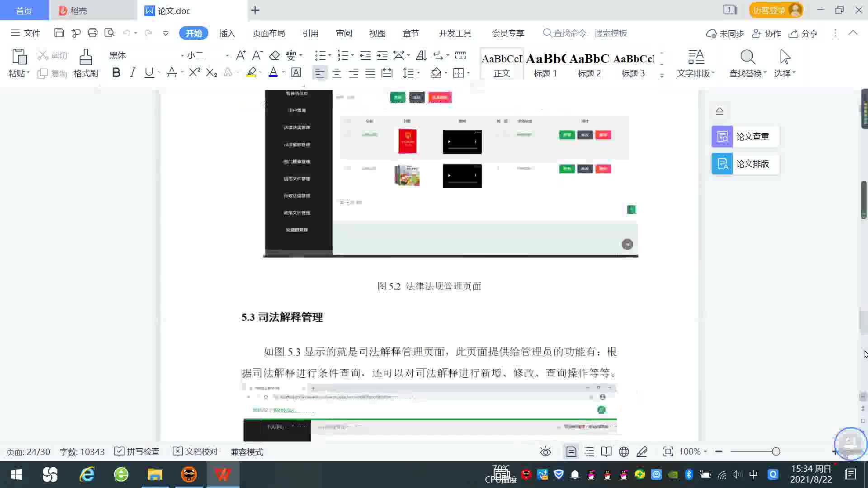Viewport: 868px width, 488px height.
Task: Collapse the ribbon with chevron
Action: pyautogui.click(x=853, y=33)
